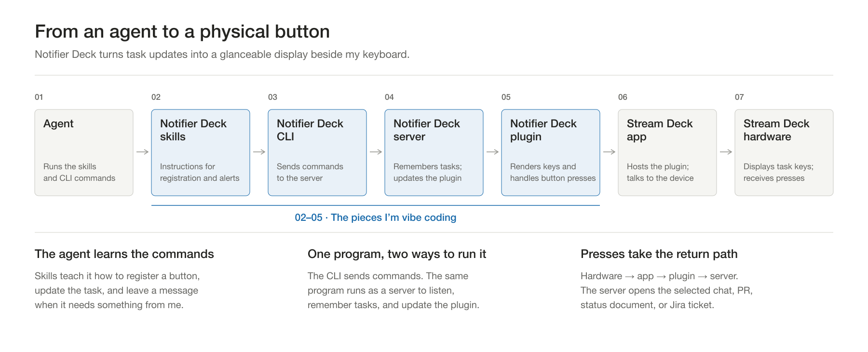
Task: Click the text "Instructions for registration and alerts"
Action: [200, 172]
